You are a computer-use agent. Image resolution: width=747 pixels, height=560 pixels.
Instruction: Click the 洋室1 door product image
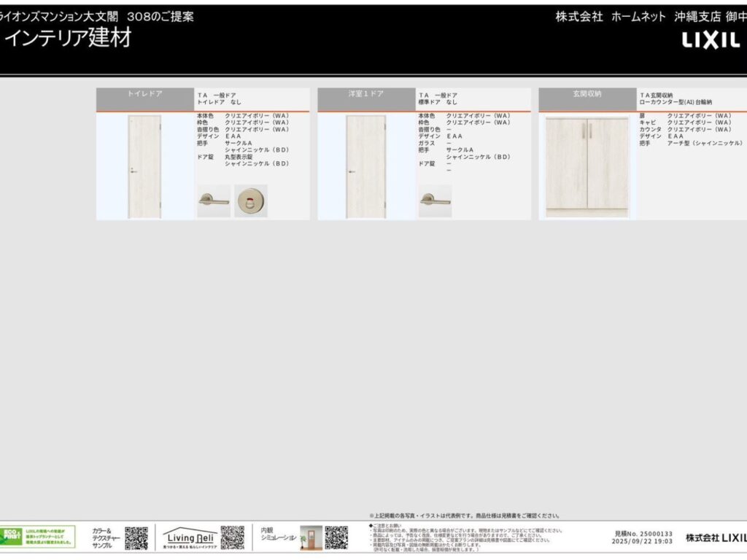click(365, 166)
